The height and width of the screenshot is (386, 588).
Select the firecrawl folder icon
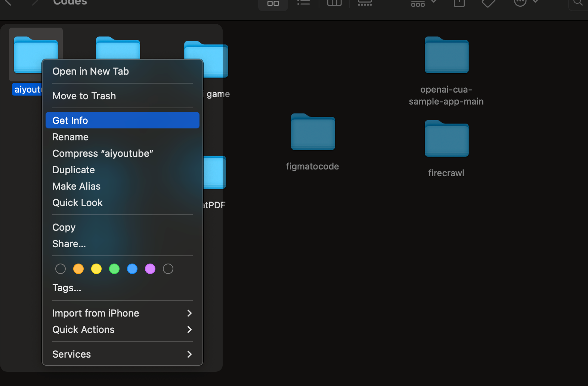[x=447, y=138]
